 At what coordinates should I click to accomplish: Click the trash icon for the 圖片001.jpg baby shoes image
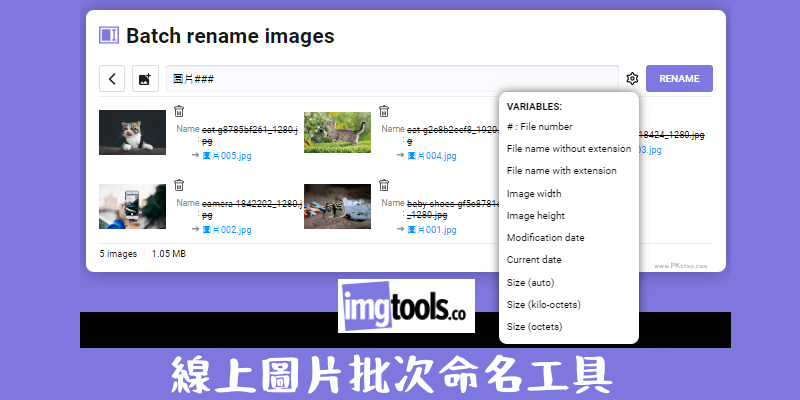coord(384,185)
